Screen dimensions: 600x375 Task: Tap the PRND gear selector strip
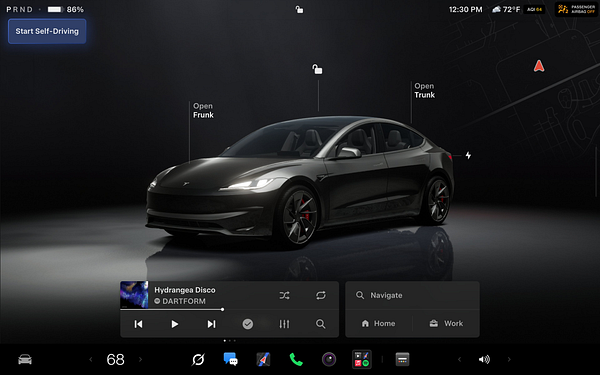click(20, 9)
